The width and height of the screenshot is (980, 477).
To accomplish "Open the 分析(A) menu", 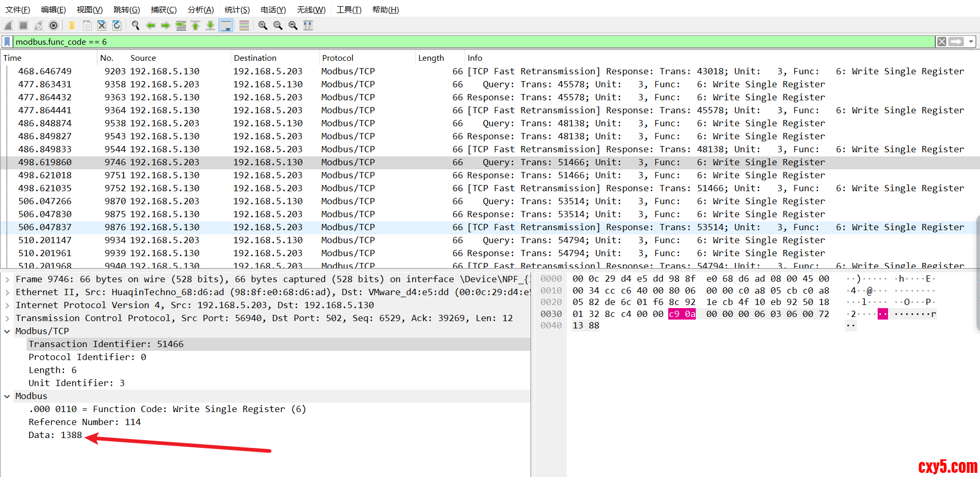I will point(201,10).
